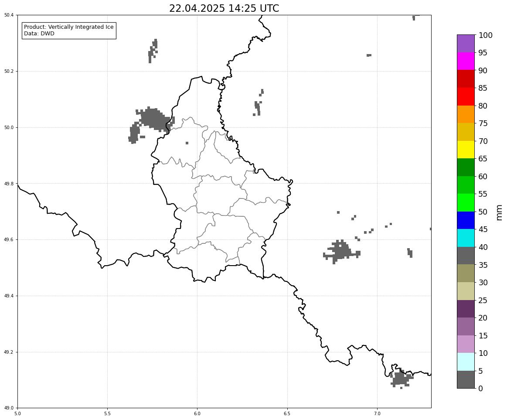Select the magenta 90–95 colorbar segment
The height and width of the screenshot is (420, 507).
pos(466,61)
